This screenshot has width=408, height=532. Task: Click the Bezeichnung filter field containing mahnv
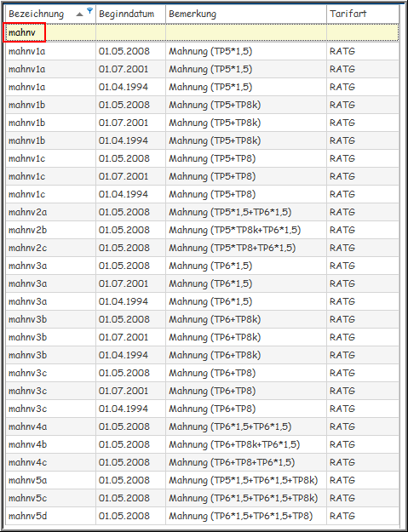coord(50,32)
